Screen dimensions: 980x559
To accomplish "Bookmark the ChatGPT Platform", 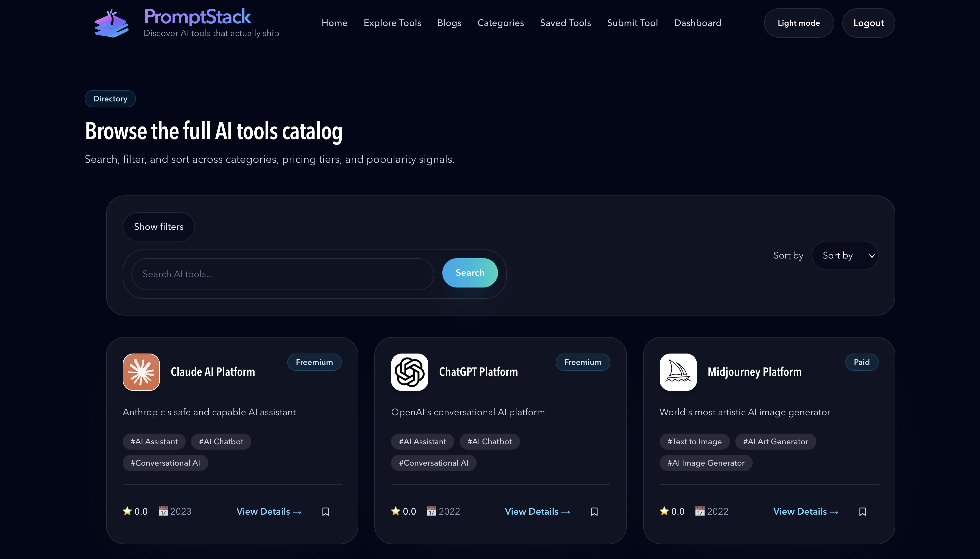I will pos(594,511).
